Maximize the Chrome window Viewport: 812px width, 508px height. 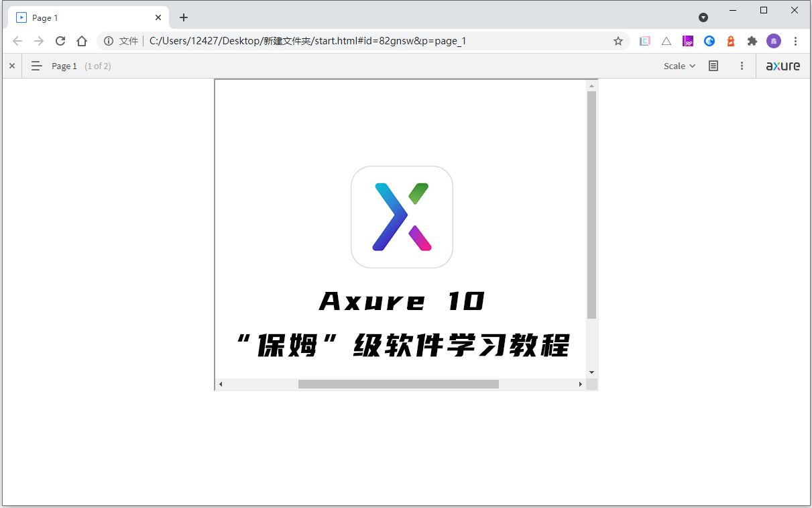click(x=764, y=10)
